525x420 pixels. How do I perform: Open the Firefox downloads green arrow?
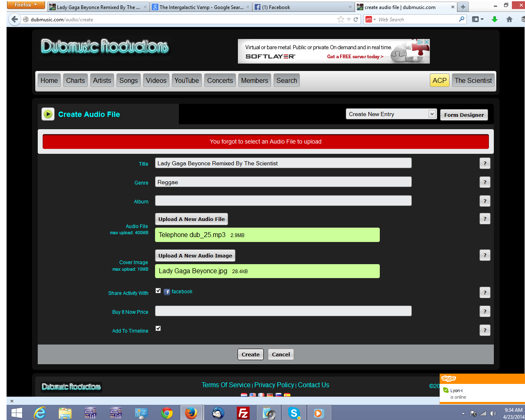point(495,19)
